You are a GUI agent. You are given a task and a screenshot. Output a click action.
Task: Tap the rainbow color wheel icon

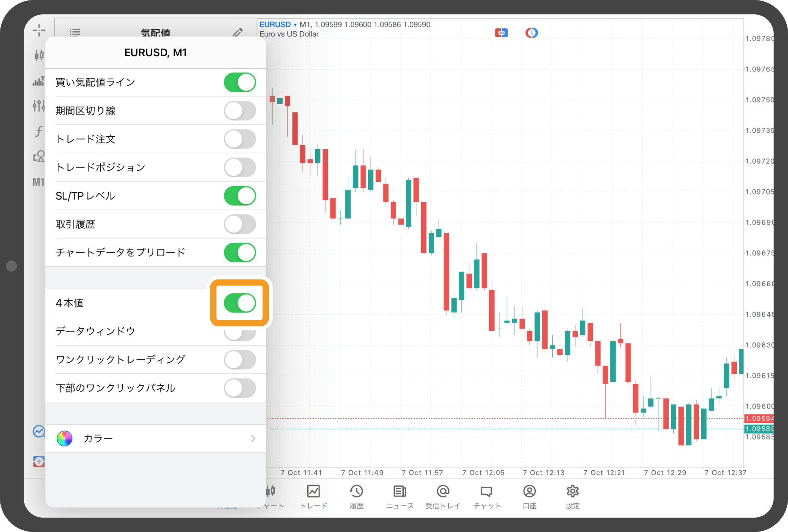point(64,439)
